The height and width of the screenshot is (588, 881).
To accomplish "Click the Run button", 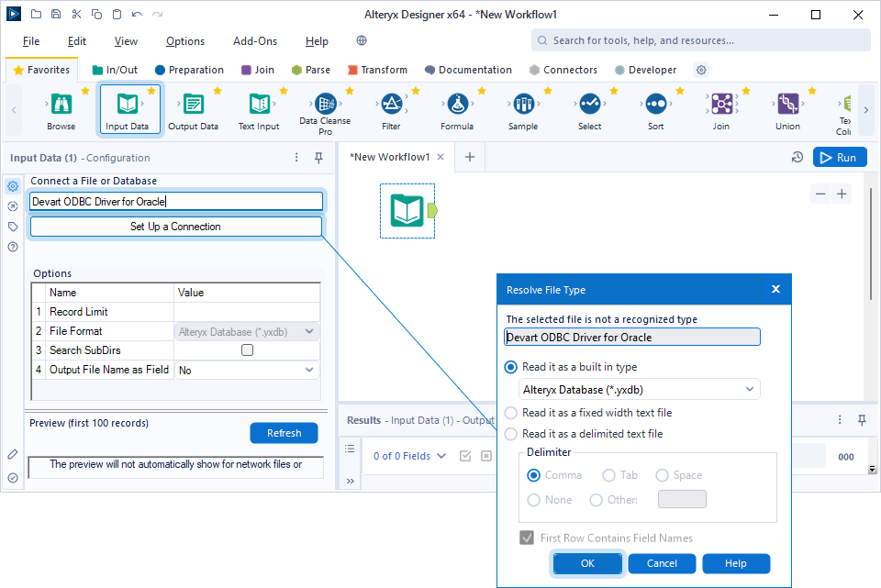I will pyautogui.click(x=839, y=157).
